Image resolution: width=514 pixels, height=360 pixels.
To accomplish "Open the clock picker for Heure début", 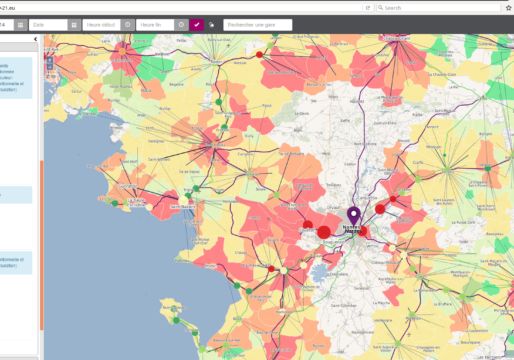I will click(x=128, y=25).
